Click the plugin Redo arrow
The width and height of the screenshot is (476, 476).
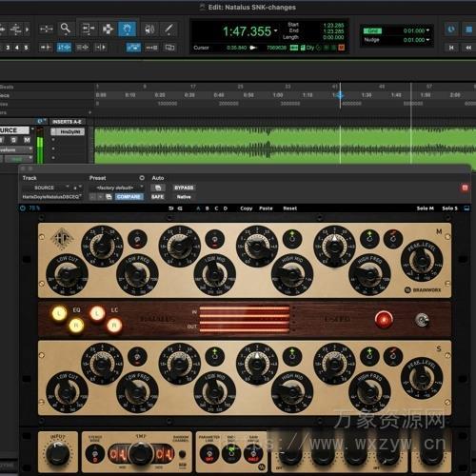coord(180,208)
